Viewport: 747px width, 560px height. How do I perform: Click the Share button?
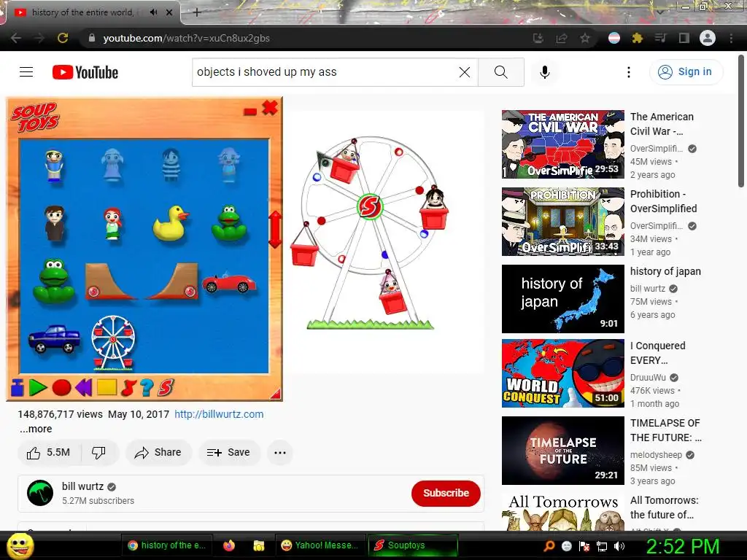(x=158, y=452)
